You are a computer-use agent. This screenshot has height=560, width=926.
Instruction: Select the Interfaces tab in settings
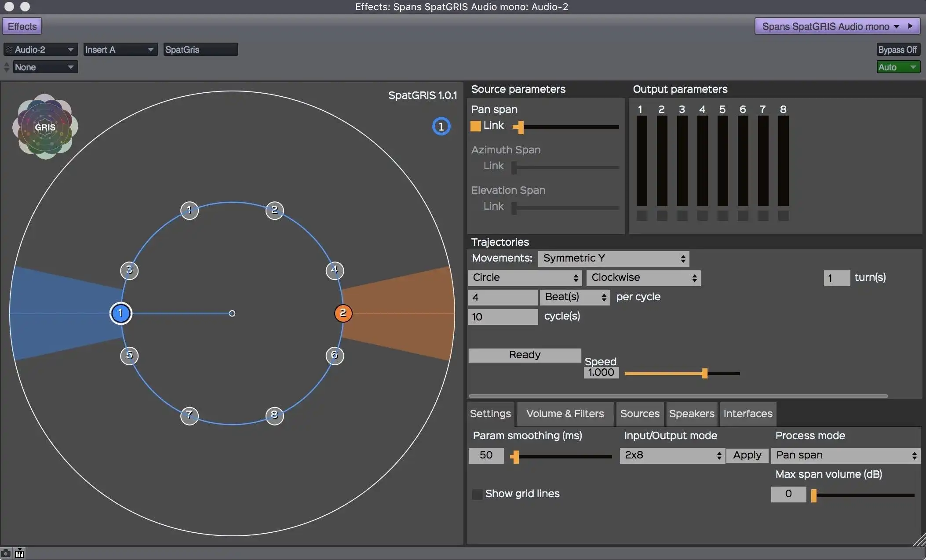click(x=748, y=413)
